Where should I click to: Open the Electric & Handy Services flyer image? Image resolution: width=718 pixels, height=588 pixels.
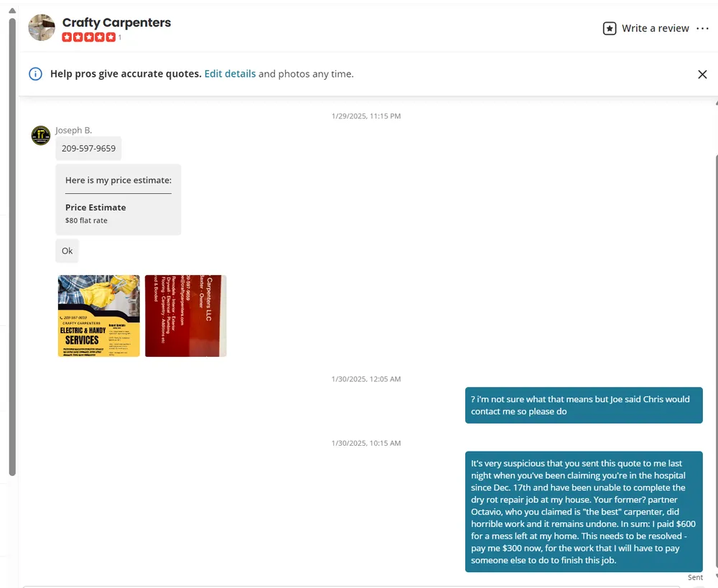(98, 316)
